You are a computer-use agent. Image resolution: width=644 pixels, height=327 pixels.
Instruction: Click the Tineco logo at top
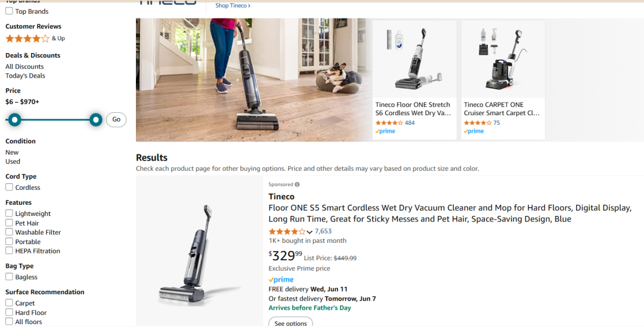pyautogui.click(x=168, y=2)
